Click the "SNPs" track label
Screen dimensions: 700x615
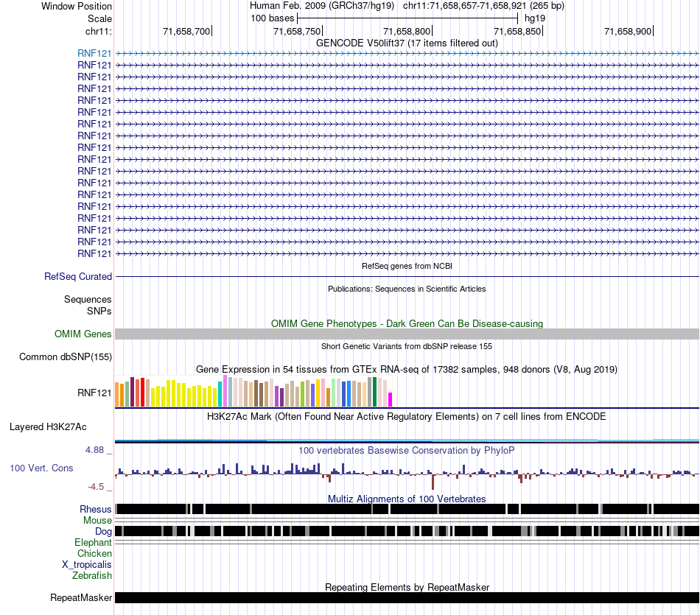pos(99,311)
